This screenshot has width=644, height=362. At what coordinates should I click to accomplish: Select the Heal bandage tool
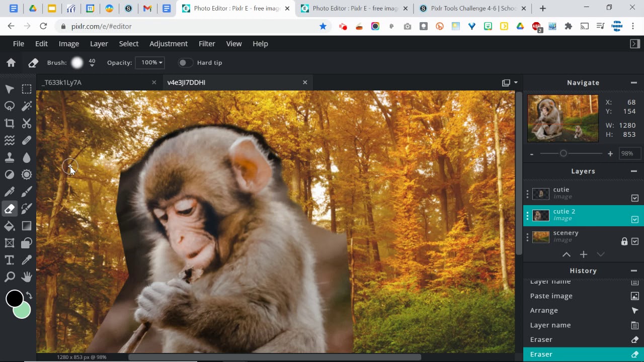click(27, 140)
